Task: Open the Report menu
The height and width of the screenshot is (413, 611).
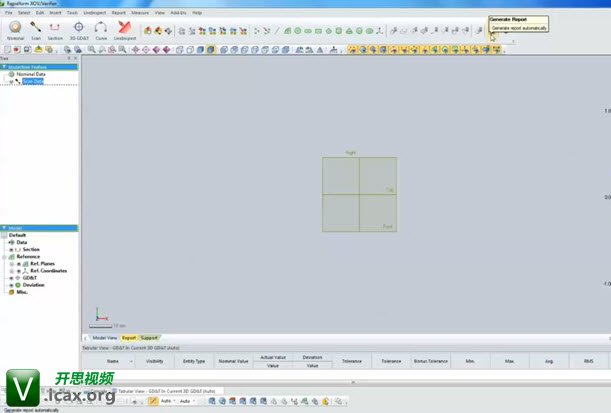Action: (118, 13)
